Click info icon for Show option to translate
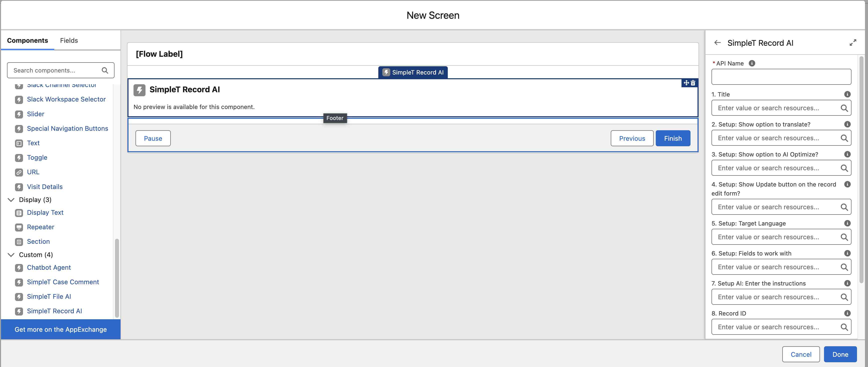This screenshot has height=367, width=868. click(x=847, y=124)
